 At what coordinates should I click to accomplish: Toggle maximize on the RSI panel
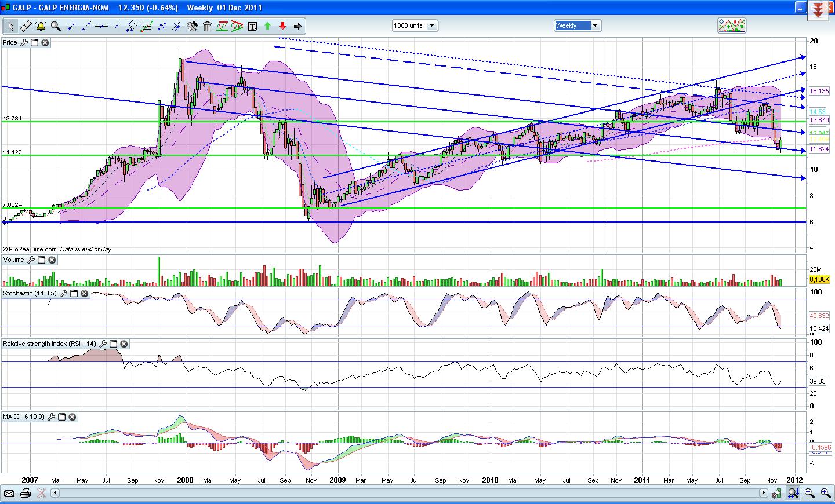pyautogui.click(x=113, y=344)
